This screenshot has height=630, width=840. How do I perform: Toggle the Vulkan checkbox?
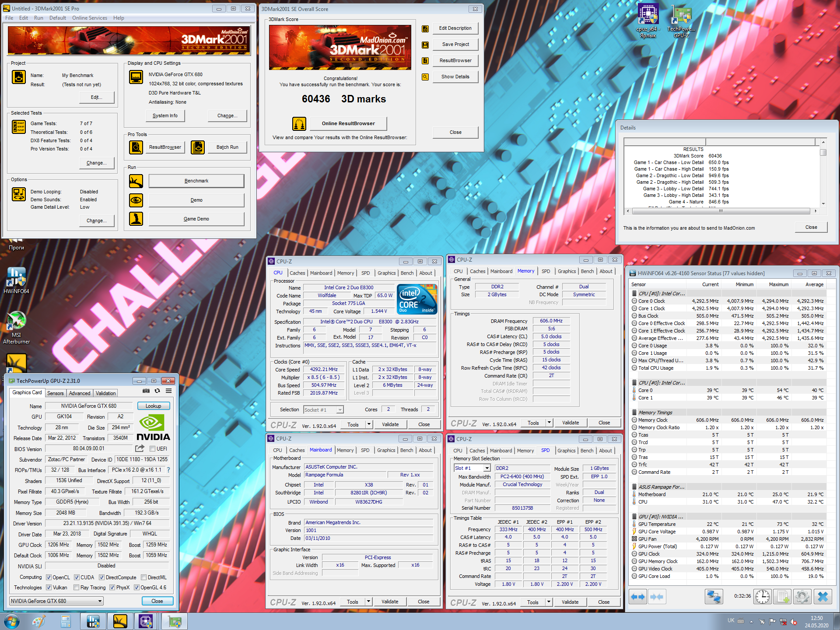tap(49, 588)
